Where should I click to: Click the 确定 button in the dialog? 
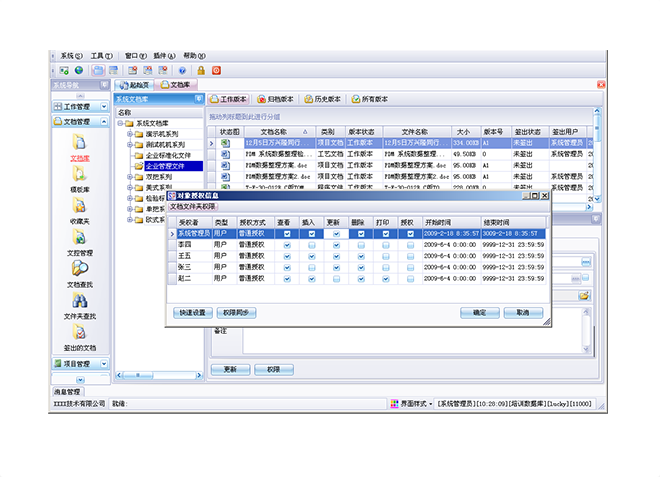coord(479,312)
